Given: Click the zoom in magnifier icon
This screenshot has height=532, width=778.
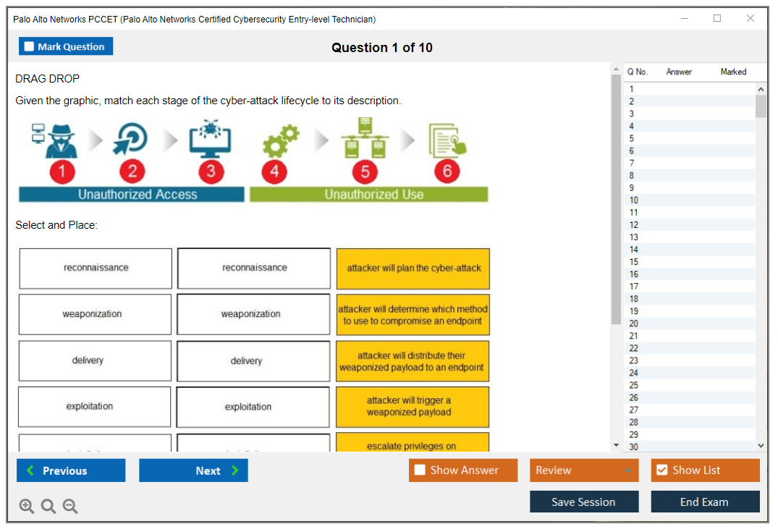Looking at the screenshot, I should (27, 506).
